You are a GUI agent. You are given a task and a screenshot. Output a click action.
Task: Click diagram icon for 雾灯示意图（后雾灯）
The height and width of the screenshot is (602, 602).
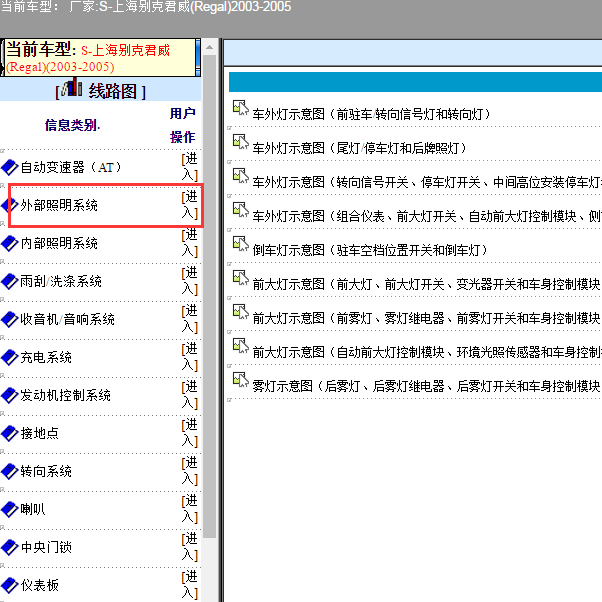[x=241, y=380]
